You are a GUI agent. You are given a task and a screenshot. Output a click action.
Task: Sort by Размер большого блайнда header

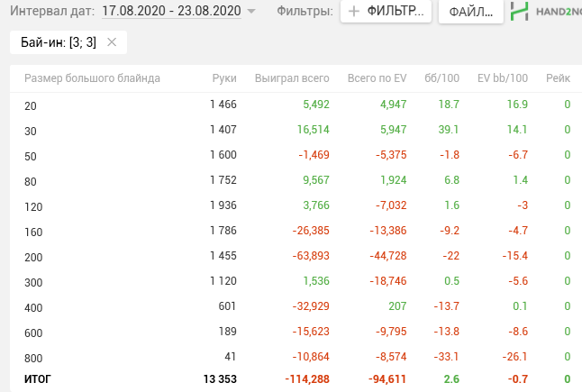pos(92,78)
